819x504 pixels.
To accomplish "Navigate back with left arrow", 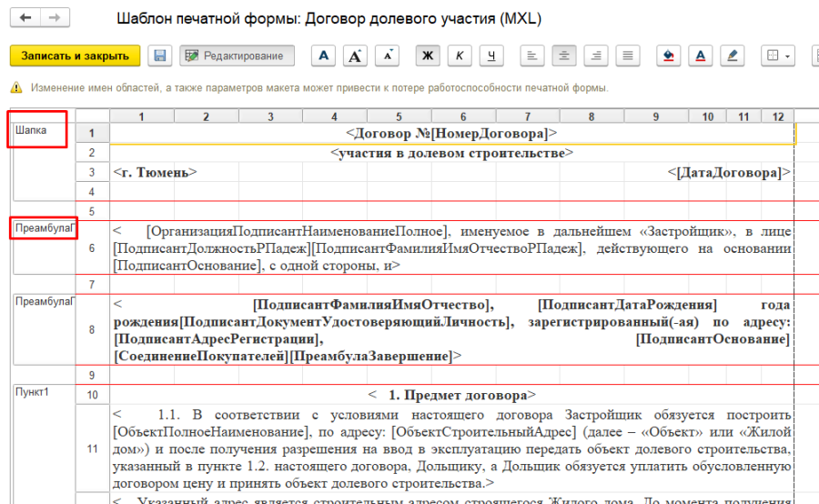I will coord(25,18).
